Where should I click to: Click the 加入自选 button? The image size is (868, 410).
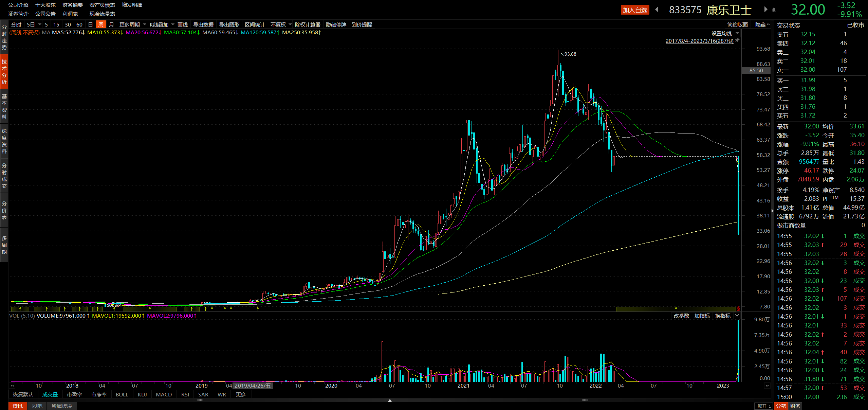(635, 10)
